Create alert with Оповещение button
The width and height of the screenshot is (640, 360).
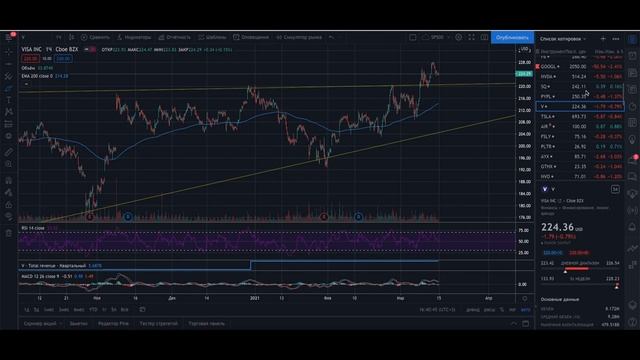point(251,37)
